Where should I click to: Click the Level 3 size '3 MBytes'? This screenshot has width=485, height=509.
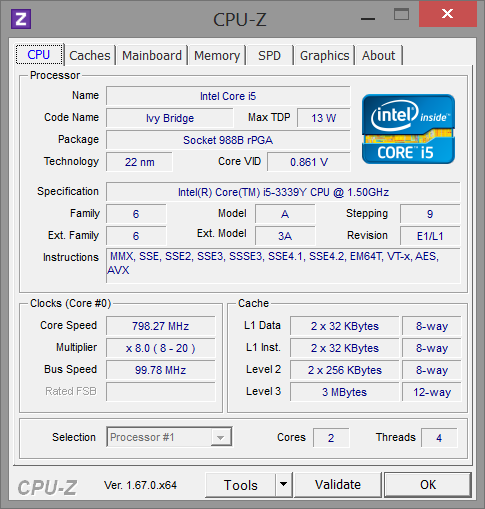coord(345,392)
